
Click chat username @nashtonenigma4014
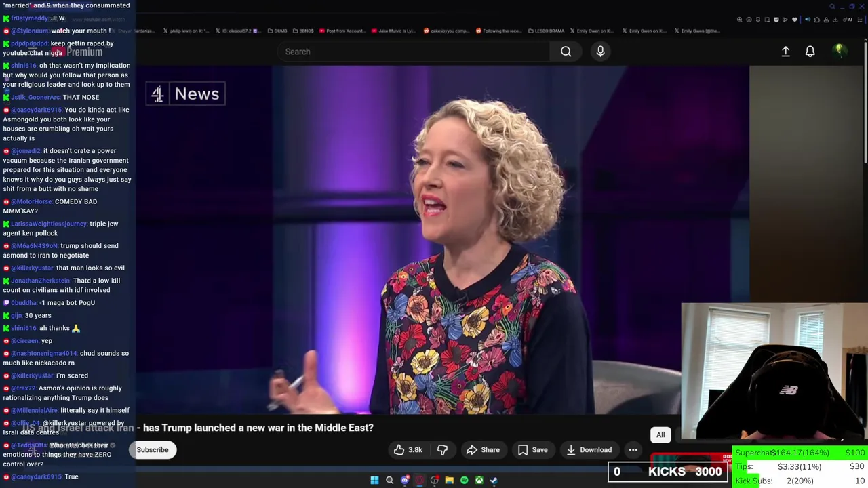(x=43, y=353)
